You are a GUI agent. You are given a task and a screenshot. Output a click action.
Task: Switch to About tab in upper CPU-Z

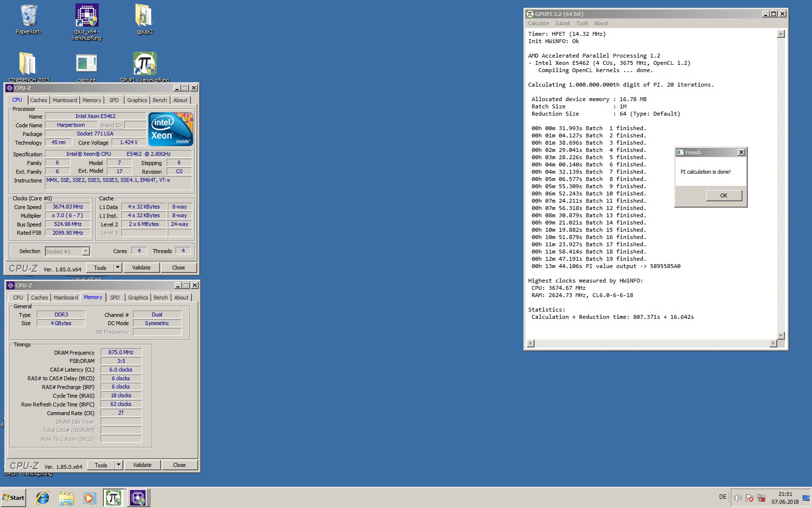(180, 100)
